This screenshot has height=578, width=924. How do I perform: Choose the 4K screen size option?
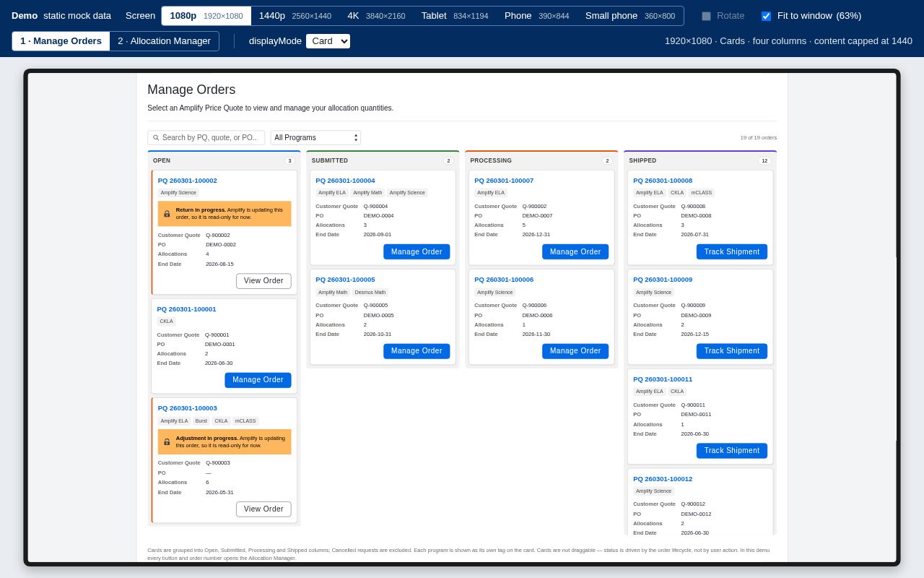(x=376, y=16)
